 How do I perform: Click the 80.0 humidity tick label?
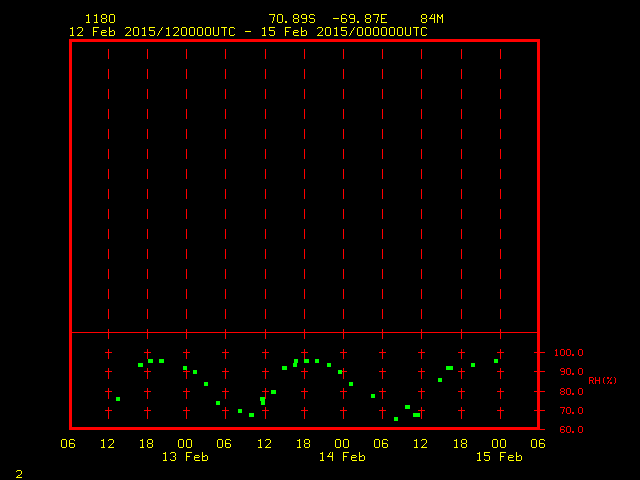click(572, 392)
